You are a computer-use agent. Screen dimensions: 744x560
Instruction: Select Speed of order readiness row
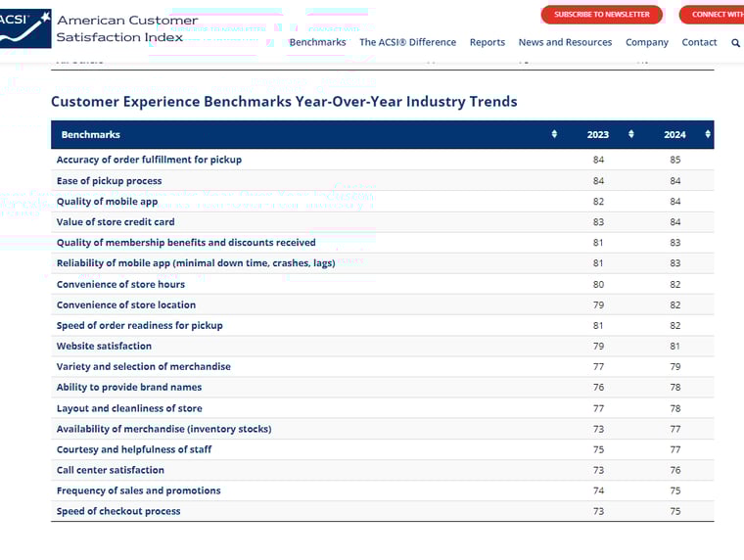pyautogui.click(x=383, y=326)
